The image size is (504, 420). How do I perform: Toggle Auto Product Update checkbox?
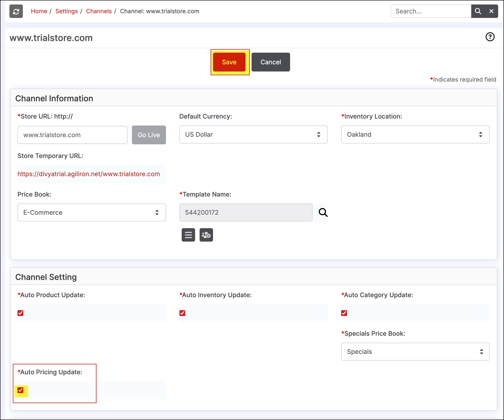20,313
